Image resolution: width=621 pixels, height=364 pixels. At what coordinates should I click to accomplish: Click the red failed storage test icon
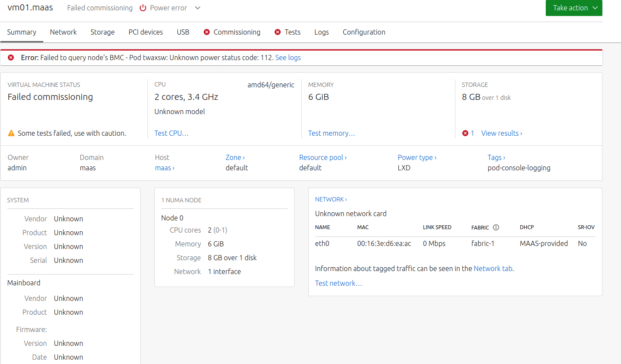click(x=465, y=133)
